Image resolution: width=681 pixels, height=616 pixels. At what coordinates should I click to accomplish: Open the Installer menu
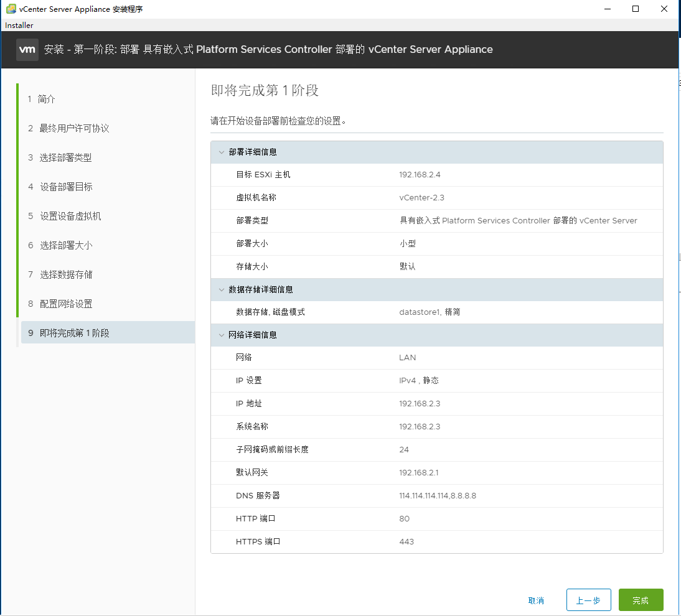pyautogui.click(x=19, y=25)
